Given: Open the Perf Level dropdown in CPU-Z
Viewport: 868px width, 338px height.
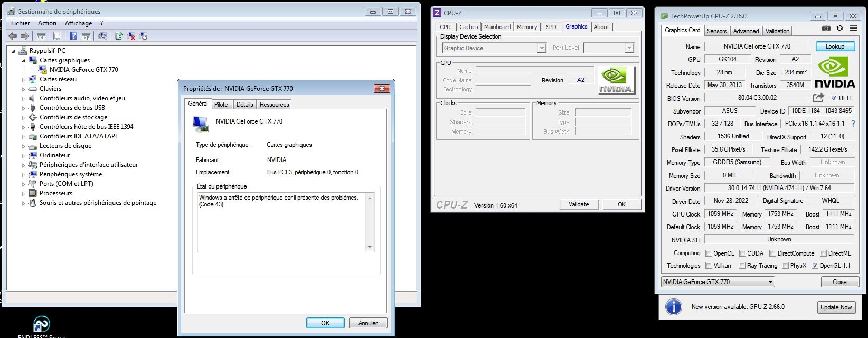Looking at the screenshot, I should tap(608, 48).
